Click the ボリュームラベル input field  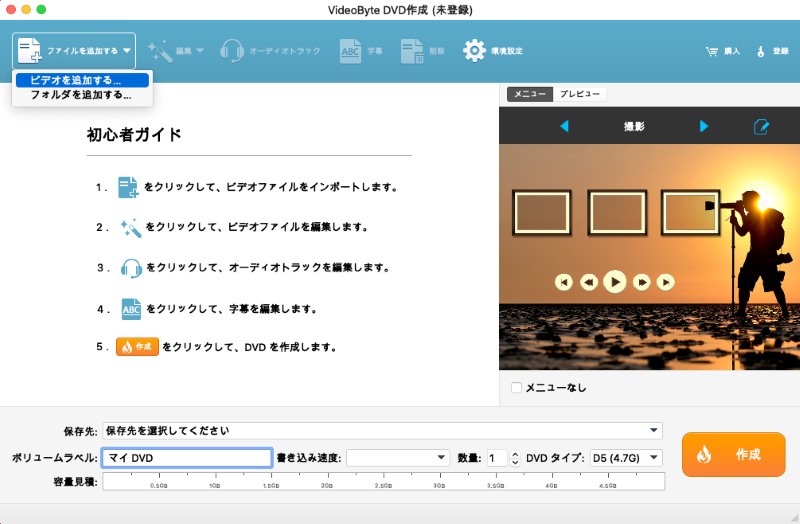pyautogui.click(x=187, y=458)
